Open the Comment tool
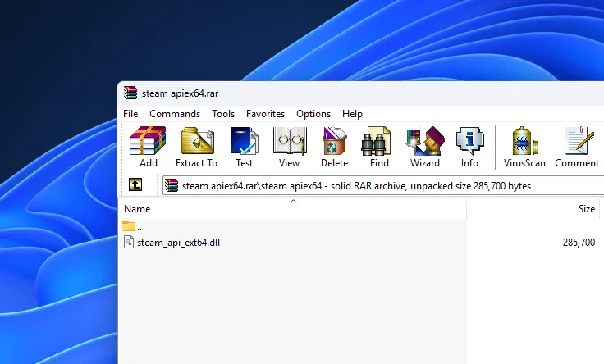Screen dimensions: 604x364 click(577, 148)
